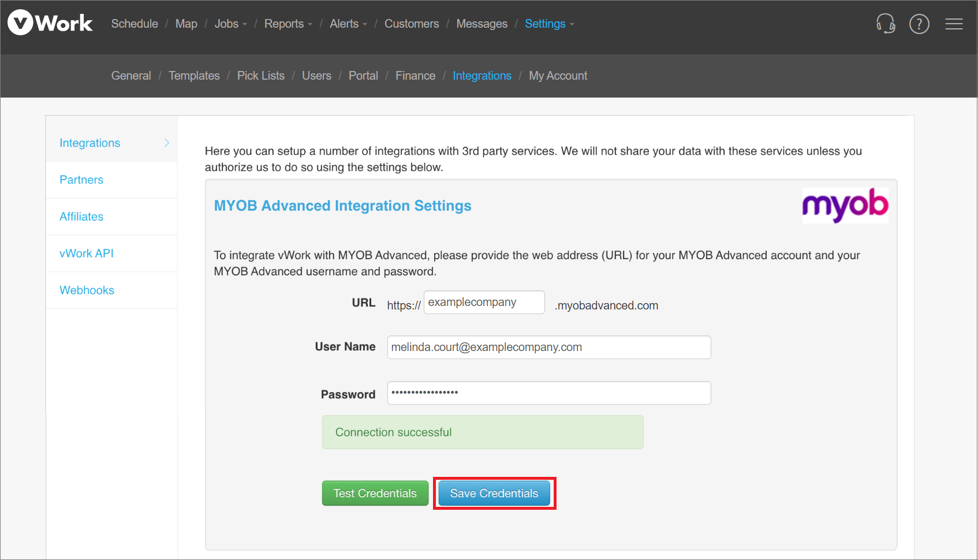Open vWork API sidebar link
Viewport: 978px width, 560px height.
pyautogui.click(x=87, y=253)
